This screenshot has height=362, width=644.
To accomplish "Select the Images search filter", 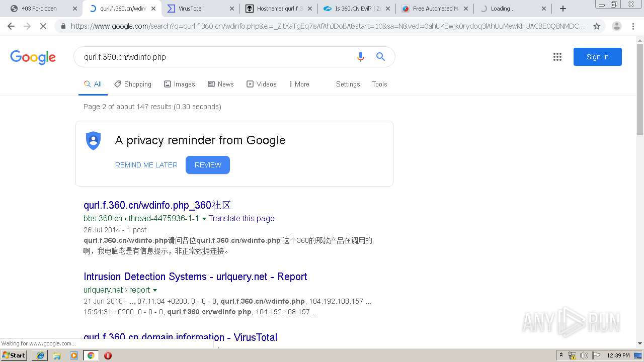I will coord(180,84).
